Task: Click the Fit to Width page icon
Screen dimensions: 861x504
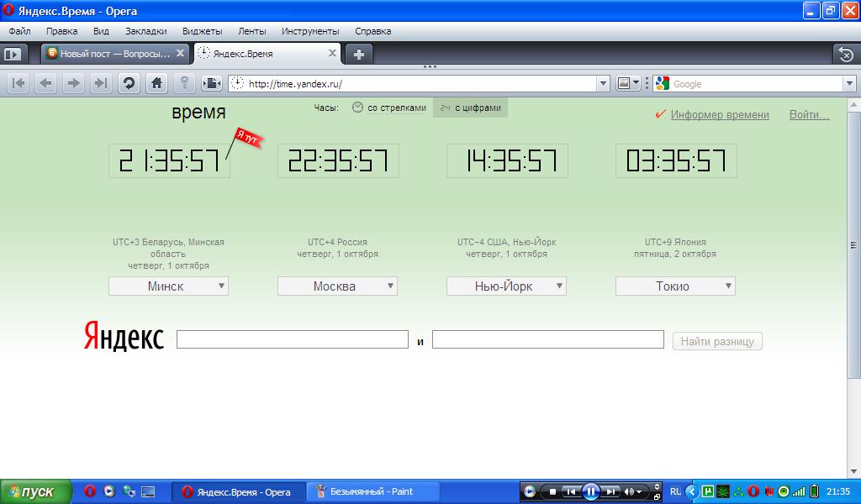Action: tap(211, 83)
